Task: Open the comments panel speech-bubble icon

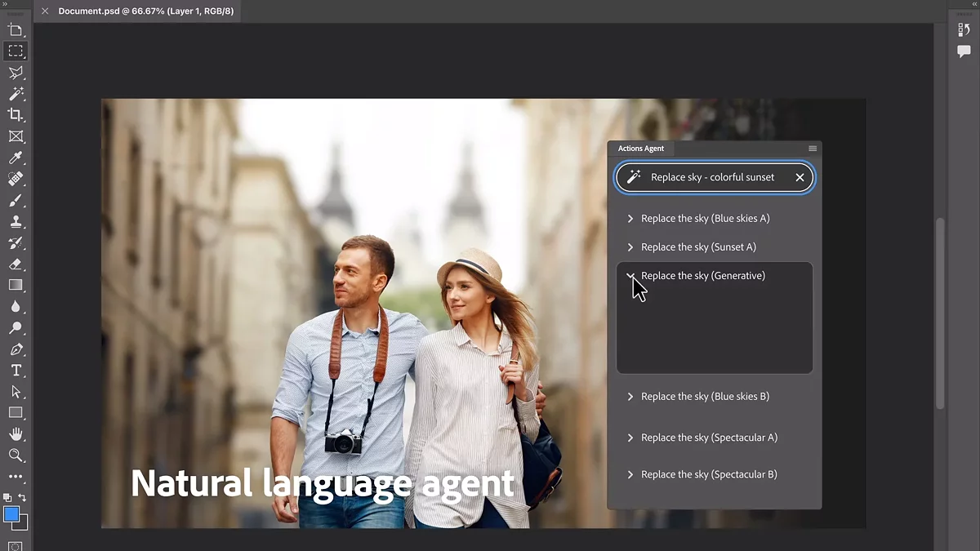Action: 964,51
